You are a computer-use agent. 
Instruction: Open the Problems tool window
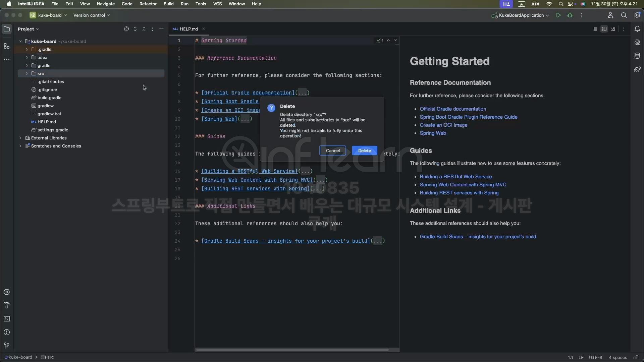tap(7, 332)
